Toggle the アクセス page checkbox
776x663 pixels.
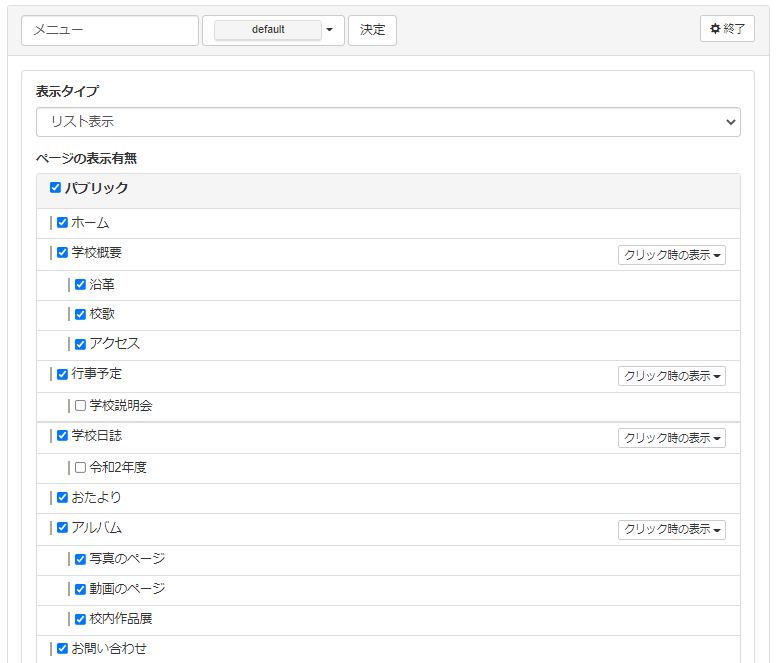[80, 344]
